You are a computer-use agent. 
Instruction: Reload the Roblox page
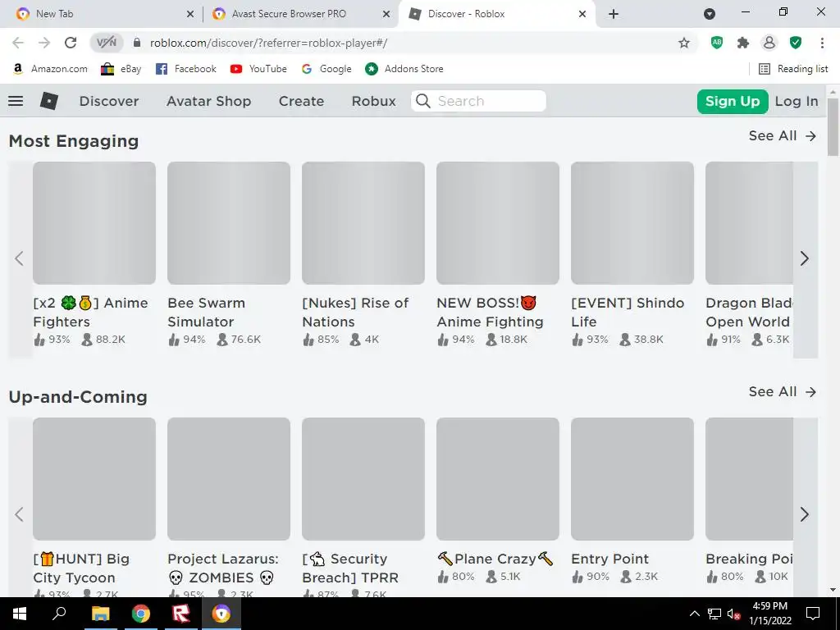(71, 43)
